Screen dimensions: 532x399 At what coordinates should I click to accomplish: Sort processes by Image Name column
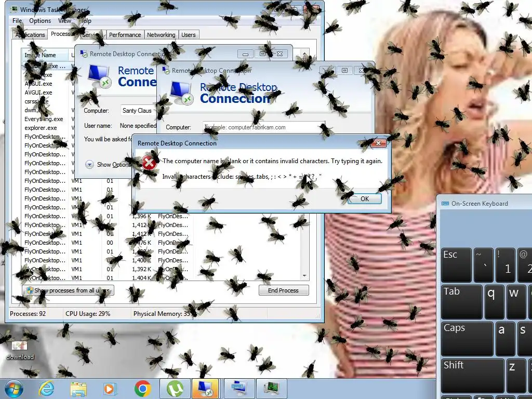[x=46, y=55]
